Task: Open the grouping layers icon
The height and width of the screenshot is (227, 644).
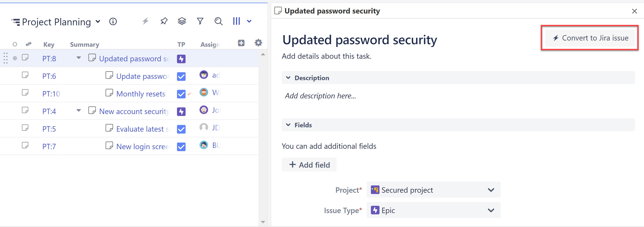Action: coord(182,21)
